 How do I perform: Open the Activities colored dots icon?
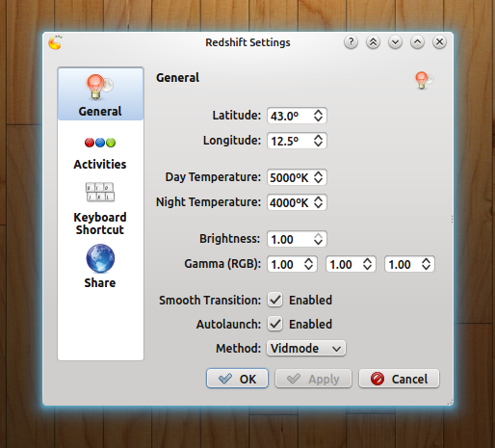point(100,143)
